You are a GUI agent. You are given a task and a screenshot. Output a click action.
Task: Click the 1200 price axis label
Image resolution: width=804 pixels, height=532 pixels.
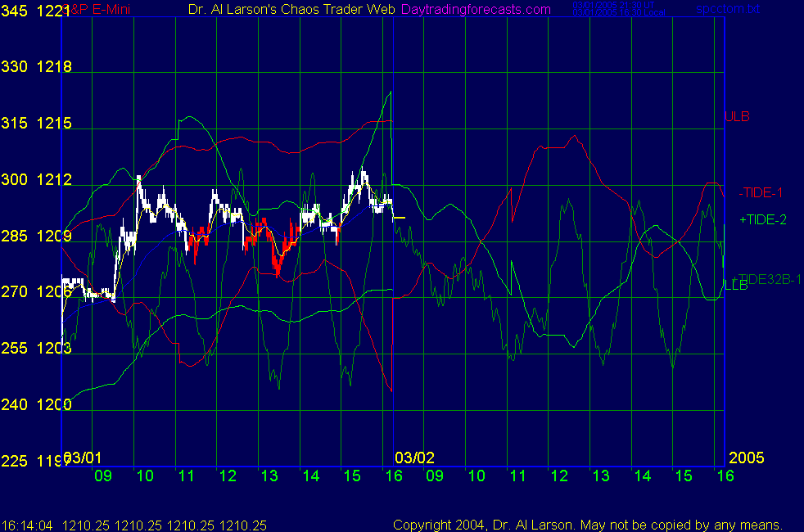coord(54,404)
